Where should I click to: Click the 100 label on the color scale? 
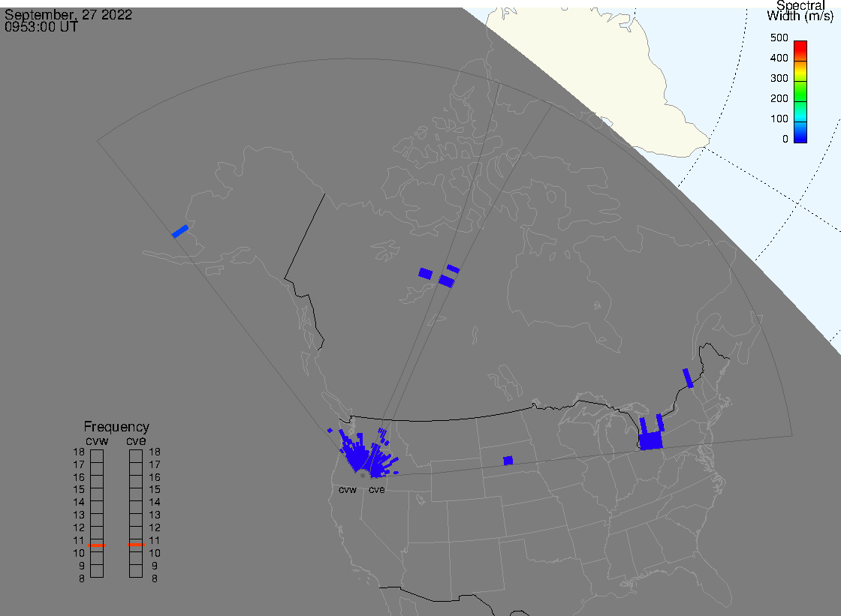point(779,119)
